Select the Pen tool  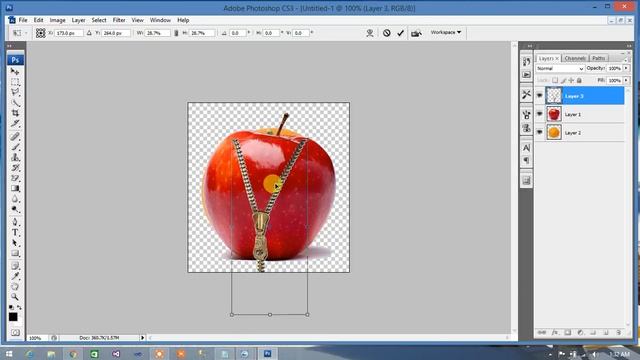pyautogui.click(x=15, y=222)
